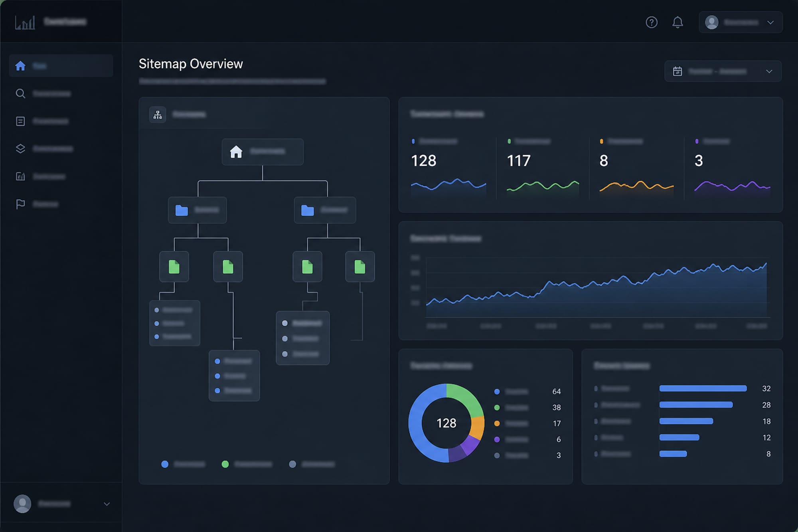Expand the bottom-left profile chevron

point(107,504)
